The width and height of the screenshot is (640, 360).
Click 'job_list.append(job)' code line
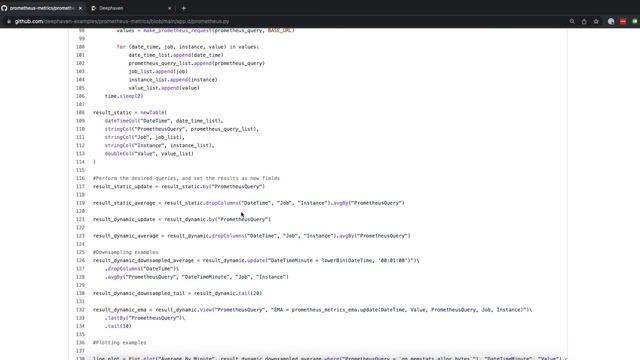[x=158, y=71]
